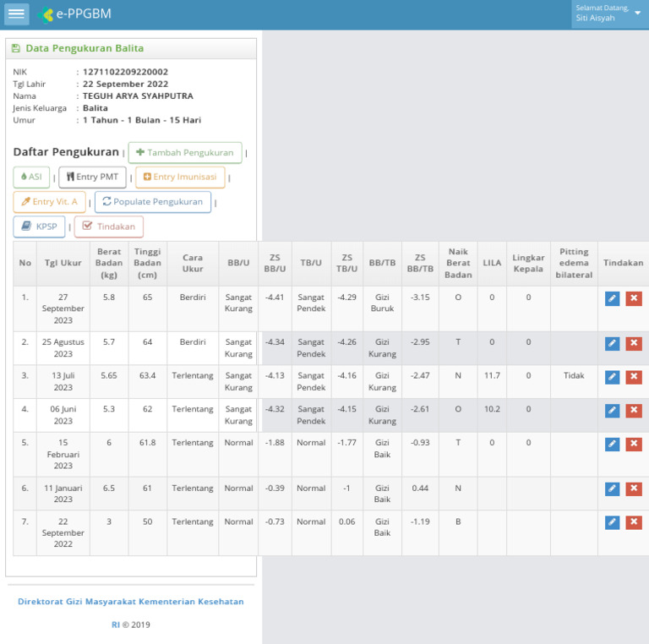Click Tambah Pengukuran button

click(185, 153)
